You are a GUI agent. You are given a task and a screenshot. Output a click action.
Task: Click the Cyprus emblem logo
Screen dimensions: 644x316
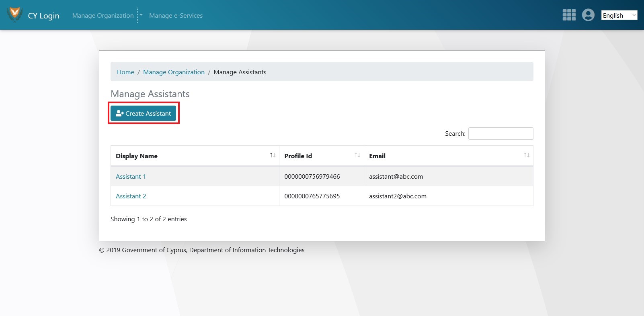point(15,14)
